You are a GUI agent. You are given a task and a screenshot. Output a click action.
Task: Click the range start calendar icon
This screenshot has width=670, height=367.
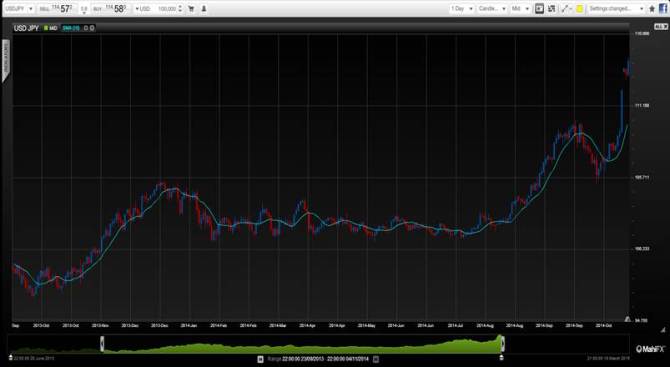260,359
